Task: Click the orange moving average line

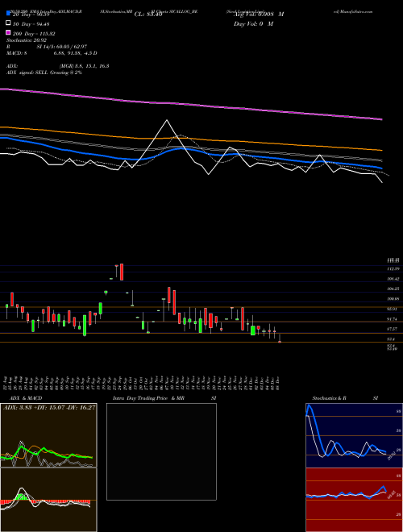Action: point(190,138)
